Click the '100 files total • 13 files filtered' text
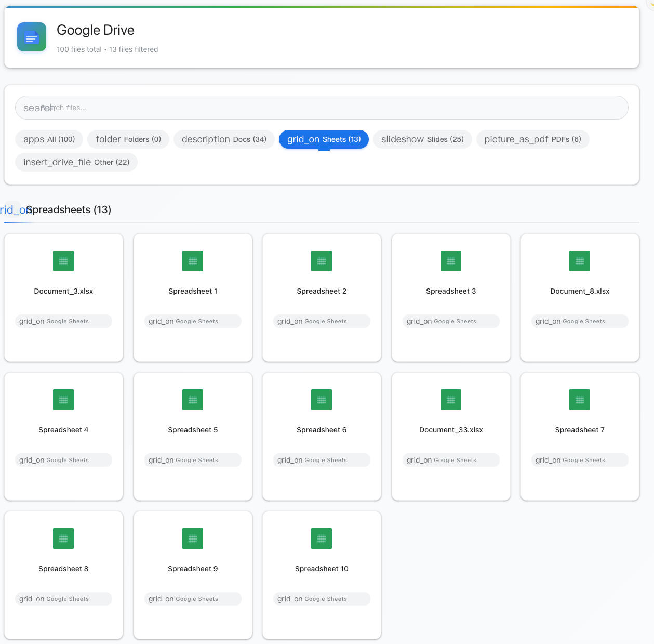This screenshot has height=644, width=654. click(108, 49)
